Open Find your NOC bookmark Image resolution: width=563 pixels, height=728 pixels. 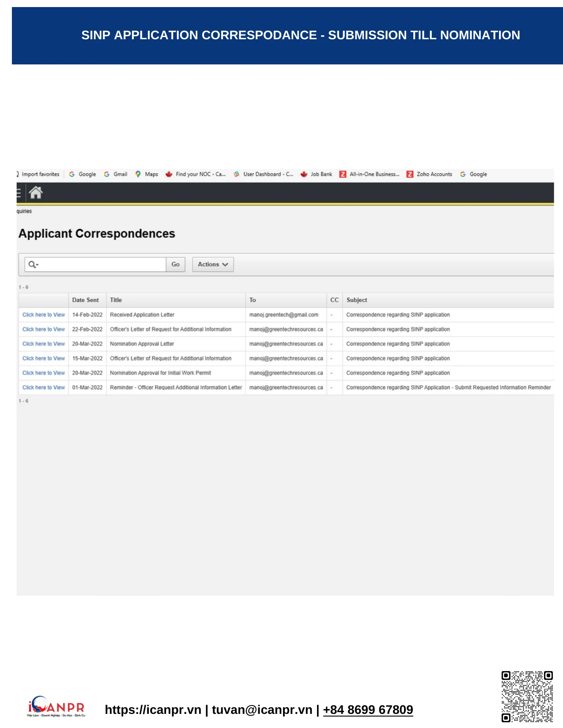pos(196,174)
